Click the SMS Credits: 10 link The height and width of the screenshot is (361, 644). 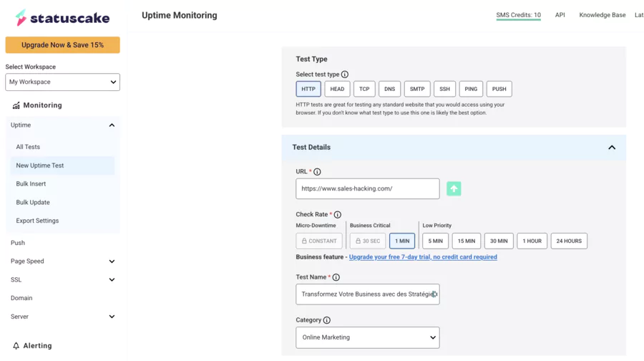pos(518,15)
